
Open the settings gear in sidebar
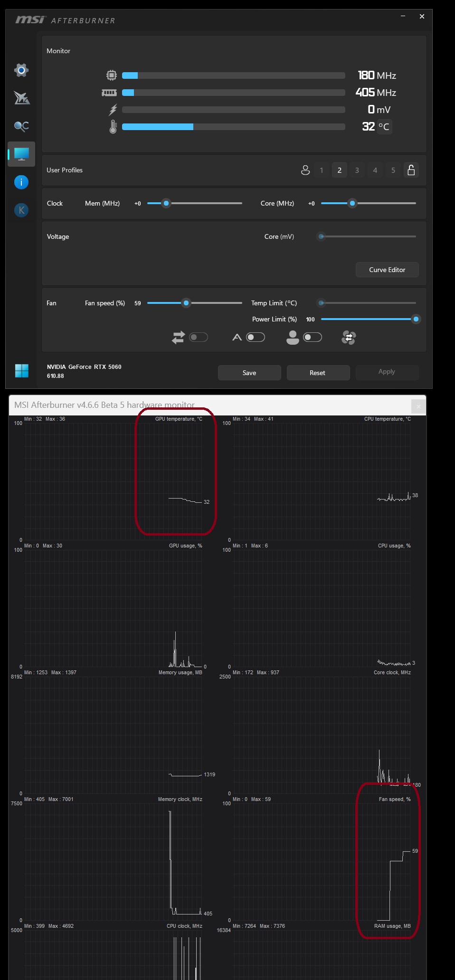click(x=21, y=70)
